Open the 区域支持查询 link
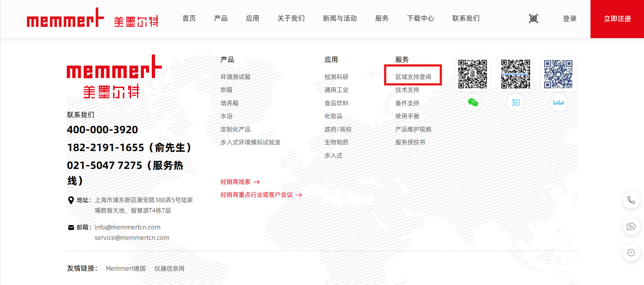This screenshot has width=644, height=285. click(x=413, y=77)
